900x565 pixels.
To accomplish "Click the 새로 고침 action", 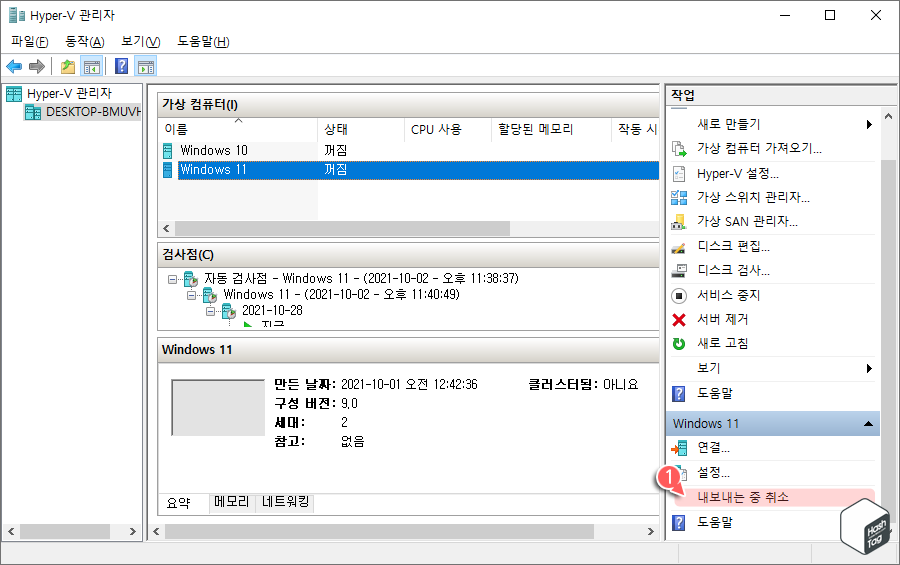I will 723,343.
